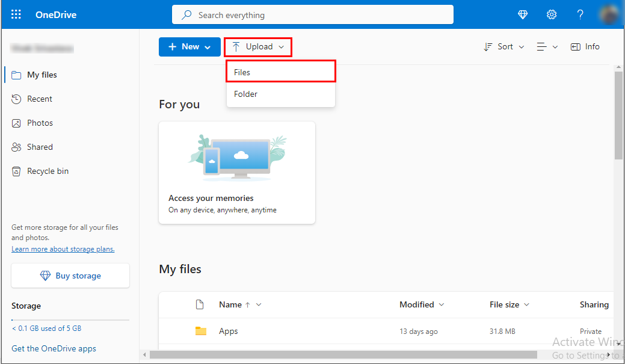Click the Shared people icon
Image resolution: width=625 pixels, height=364 pixels.
pos(16,147)
